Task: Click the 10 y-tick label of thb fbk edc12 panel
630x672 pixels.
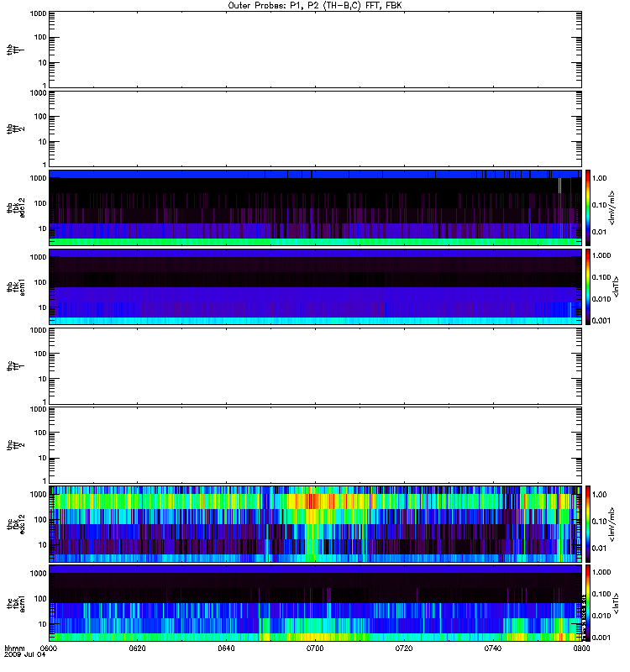Action: point(43,228)
